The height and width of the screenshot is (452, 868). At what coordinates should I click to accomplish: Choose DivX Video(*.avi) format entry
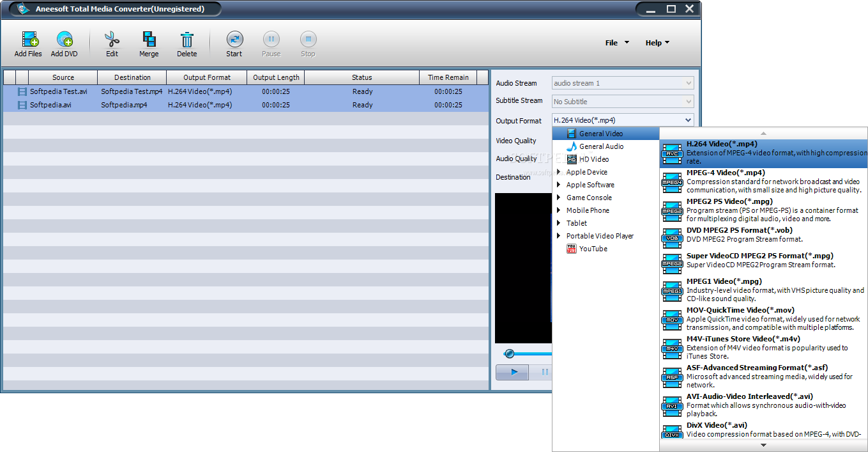point(763,430)
